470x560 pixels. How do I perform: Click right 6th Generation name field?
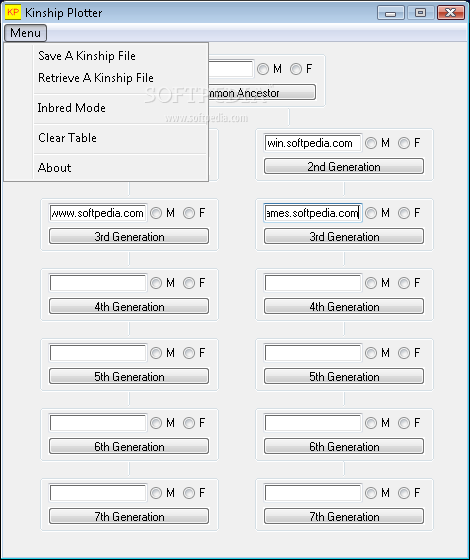pyautogui.click(x=313, y=423)
